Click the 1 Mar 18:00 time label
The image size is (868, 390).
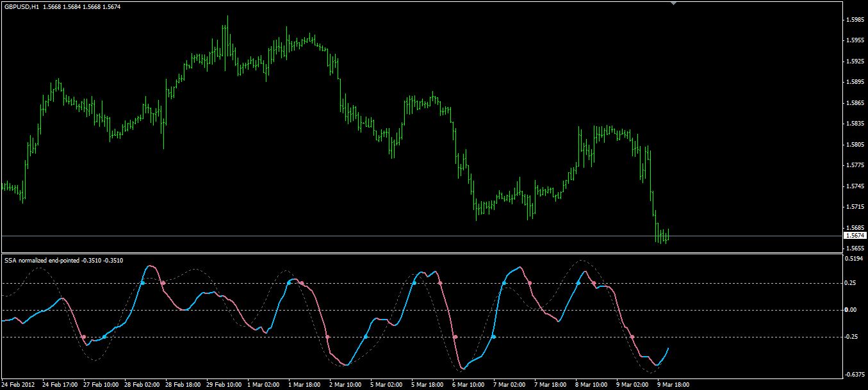(x=305, y=386)
